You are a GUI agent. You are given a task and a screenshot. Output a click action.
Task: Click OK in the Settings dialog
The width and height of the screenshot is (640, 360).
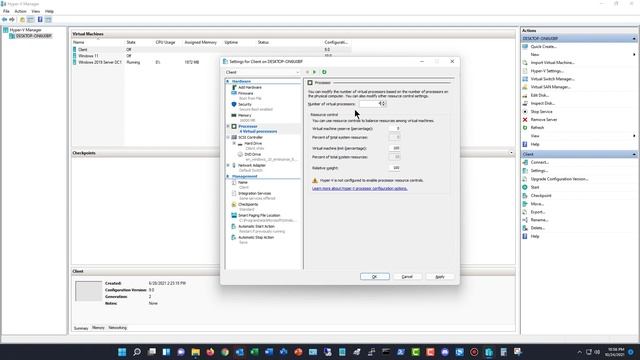[375, 277]
